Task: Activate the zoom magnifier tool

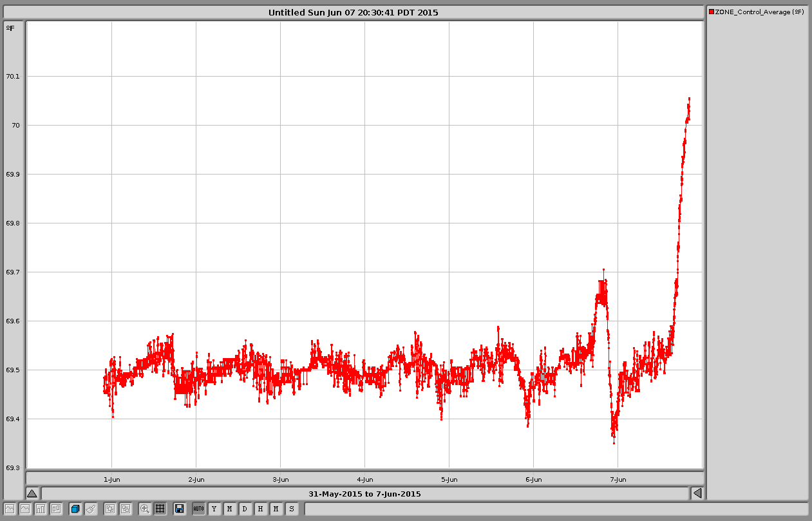Action: click(145, 509)
